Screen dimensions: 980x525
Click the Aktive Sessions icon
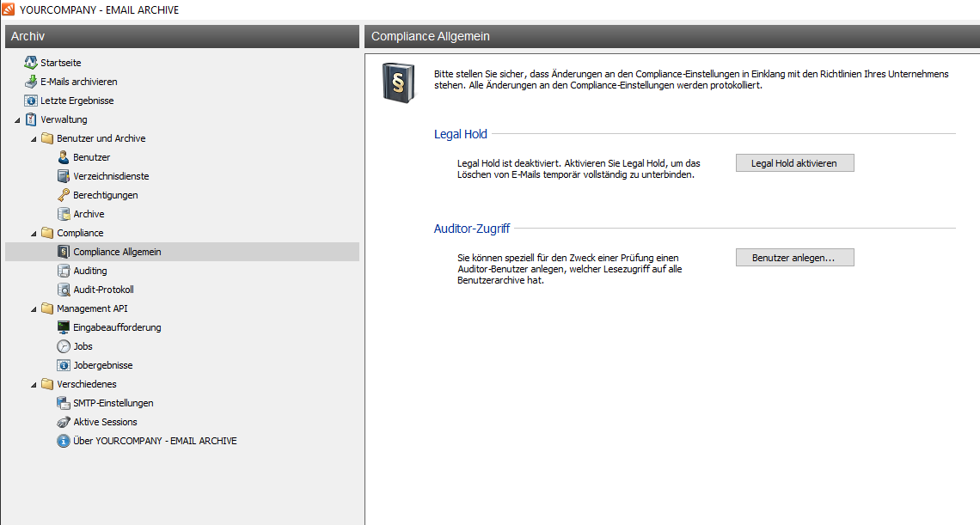[x=64, y=422]
